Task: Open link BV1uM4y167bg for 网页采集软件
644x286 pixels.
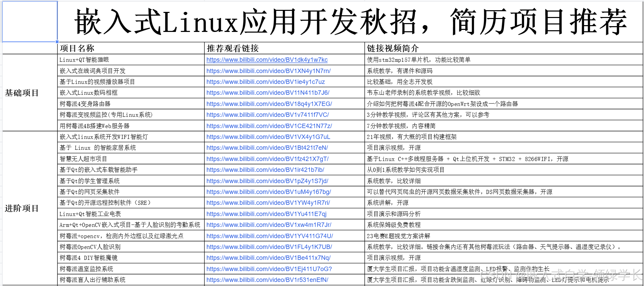Action: click(268, 192)
